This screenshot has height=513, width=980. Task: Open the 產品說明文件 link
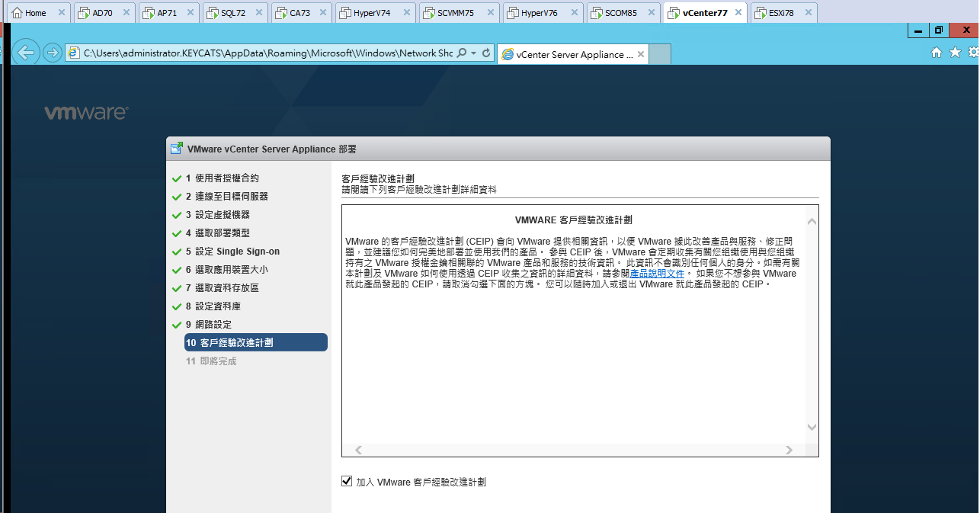pyautogui.click(x=657, y=274)
